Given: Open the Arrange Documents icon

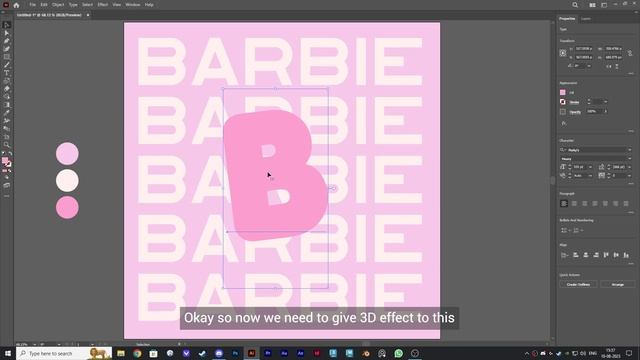Looking at the screenshot, I should coord(592,5).
